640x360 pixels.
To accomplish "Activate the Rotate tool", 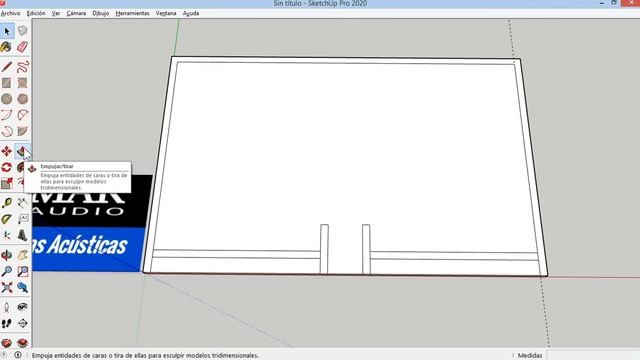I will tap(7, 167).
